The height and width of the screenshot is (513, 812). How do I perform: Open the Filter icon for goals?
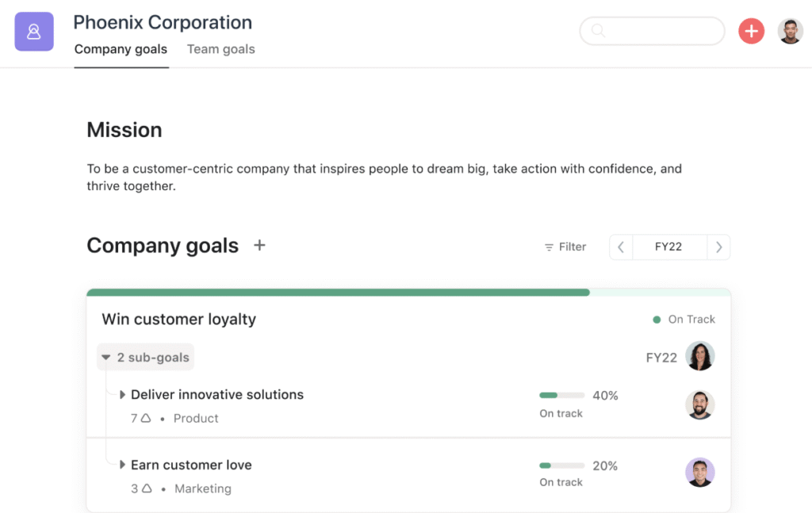pyautogui.click(x=549, y=247)
